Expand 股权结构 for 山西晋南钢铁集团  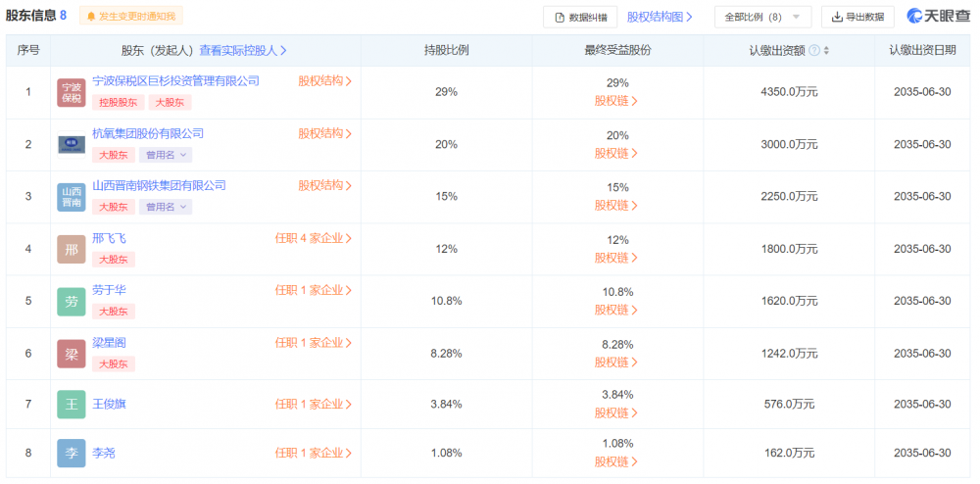pyautogui.click(x=325, y=185)
